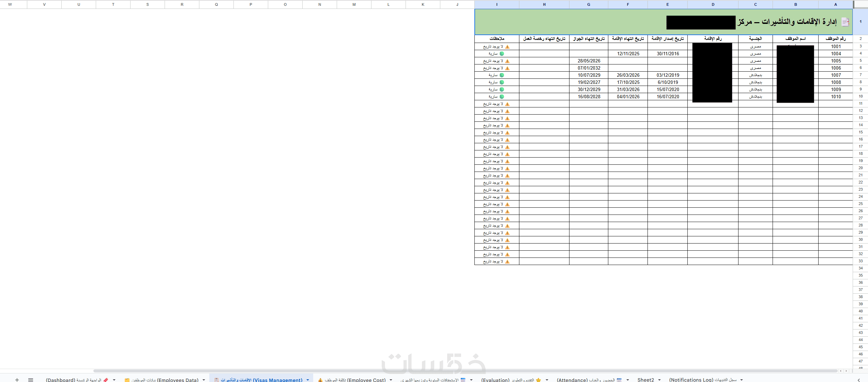The image size is (868, 382).
Task: Open the Employees Data tab menu arrow
Action: pos(204,380)
